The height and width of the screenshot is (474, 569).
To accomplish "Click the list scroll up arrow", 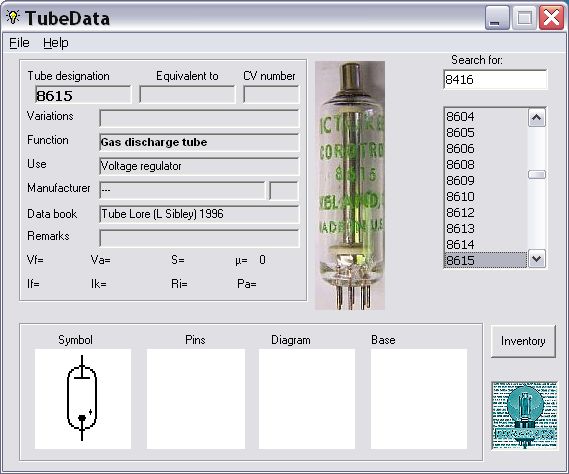I will [537, 118].
